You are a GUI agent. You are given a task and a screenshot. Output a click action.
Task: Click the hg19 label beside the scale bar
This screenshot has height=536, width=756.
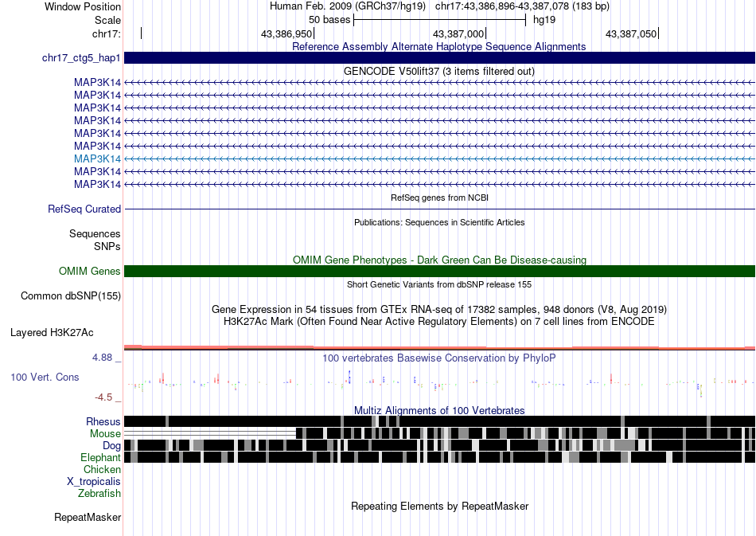click(544, 20)
